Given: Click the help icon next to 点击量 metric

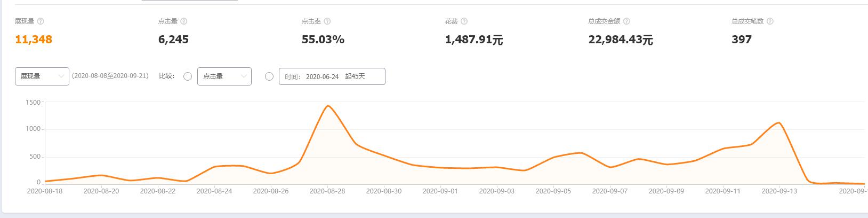Looking at the screenshot, I should tap(184, 21).
